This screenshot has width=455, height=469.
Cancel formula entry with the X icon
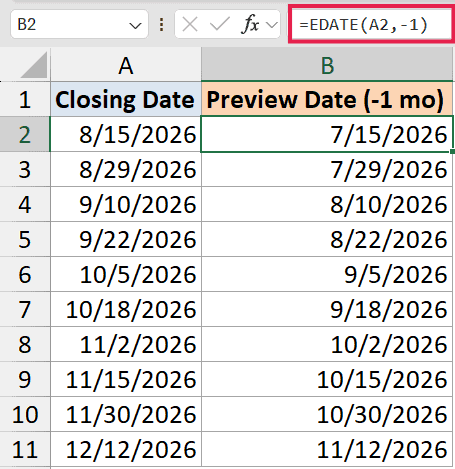tap(190, 25)
